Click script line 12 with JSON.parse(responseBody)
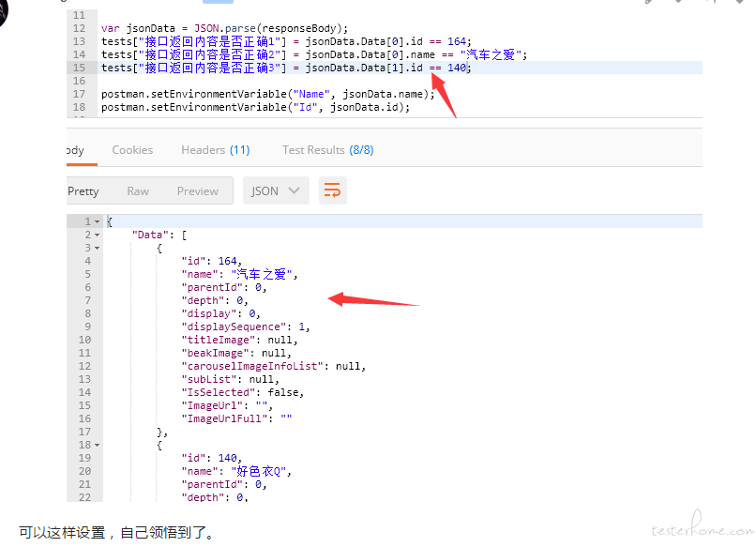The height and width of the screenshot is (547, 756). [224, 28]
